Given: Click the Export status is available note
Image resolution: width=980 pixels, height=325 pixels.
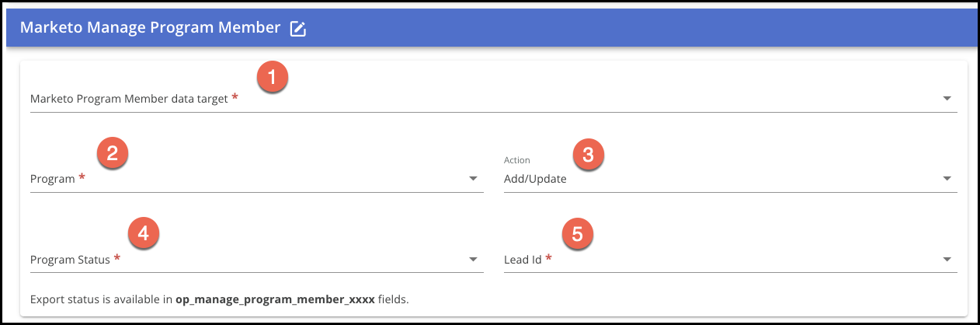Looking at the screenshot, I should coord(219,299).
